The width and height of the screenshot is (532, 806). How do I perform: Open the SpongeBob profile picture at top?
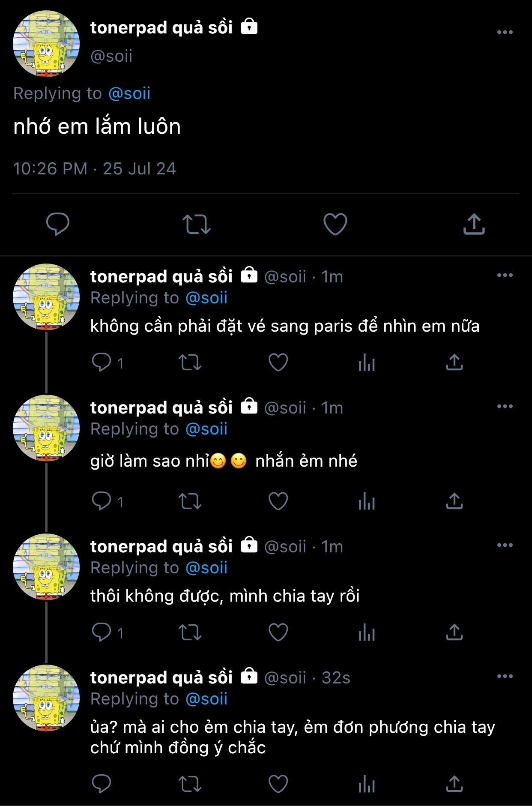(x=46, y=44)
